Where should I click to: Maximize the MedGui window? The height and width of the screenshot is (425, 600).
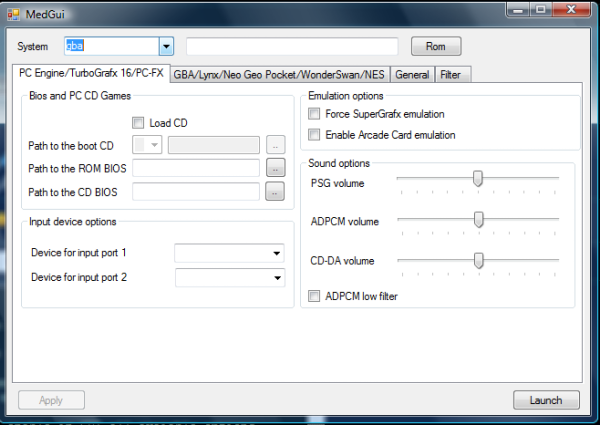[x=541, y=10]
